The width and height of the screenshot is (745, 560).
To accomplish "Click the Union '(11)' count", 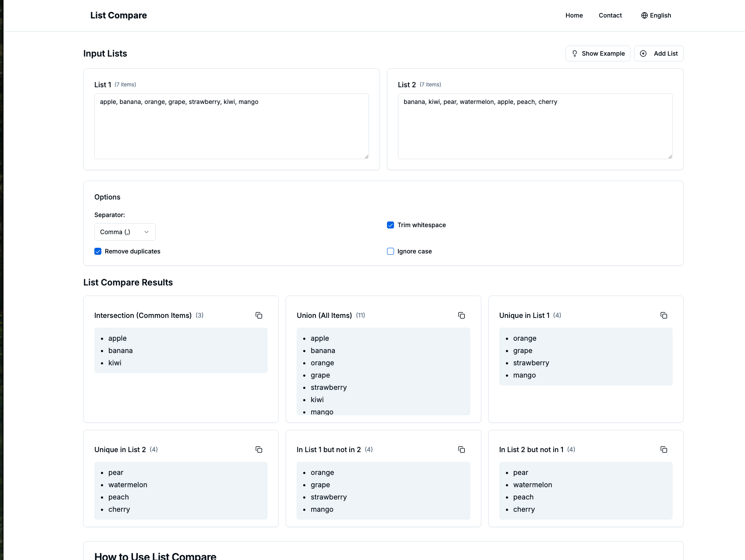I will click(361, 315).
